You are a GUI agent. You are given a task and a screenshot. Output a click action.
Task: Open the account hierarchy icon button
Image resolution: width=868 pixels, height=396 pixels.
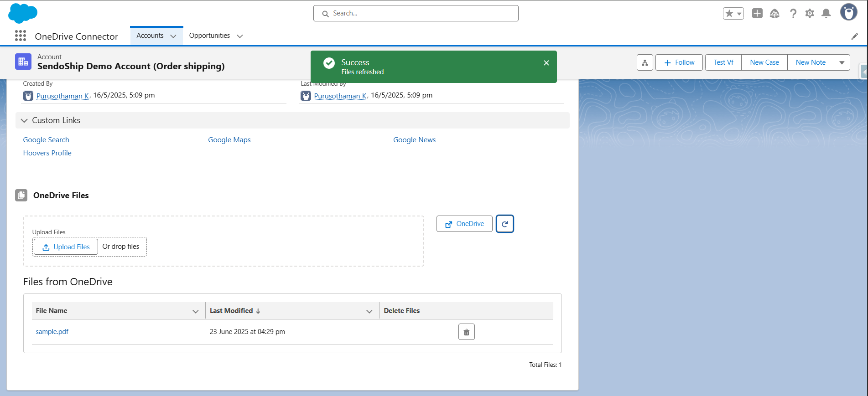point(645,62)
